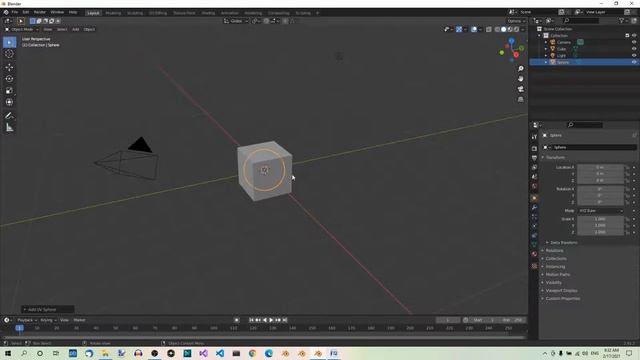Open the Scene properties tab
Viewport: 640px width, 360px height.
point(534,177)
